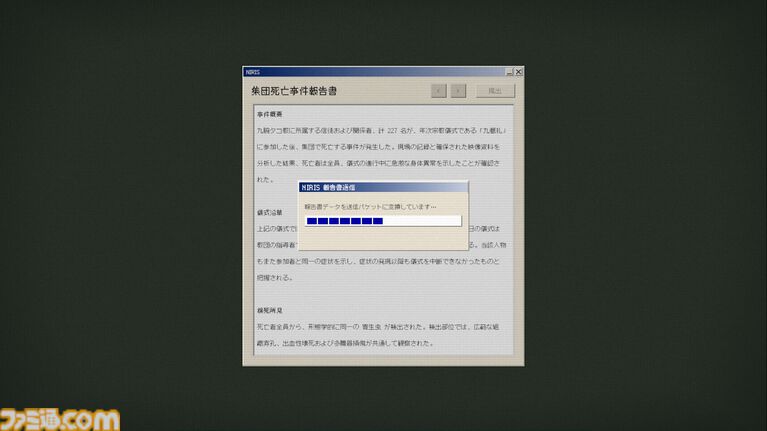Click the 検死所見 section heading
767x431 pixels.
tap(270, 311)
